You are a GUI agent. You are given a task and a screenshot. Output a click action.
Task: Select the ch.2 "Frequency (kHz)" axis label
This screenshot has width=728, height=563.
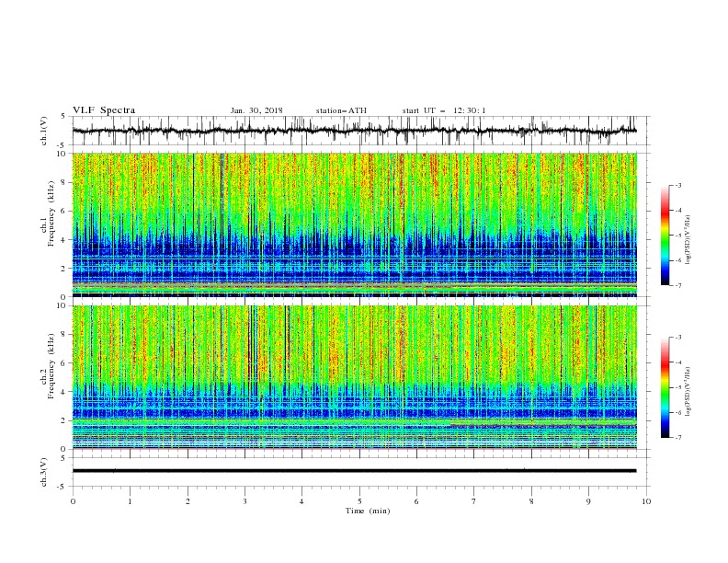click(x=51, y=366)
